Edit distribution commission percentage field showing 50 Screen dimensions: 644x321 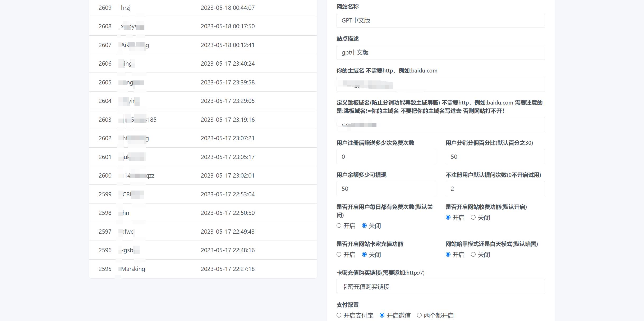point(495,156)
